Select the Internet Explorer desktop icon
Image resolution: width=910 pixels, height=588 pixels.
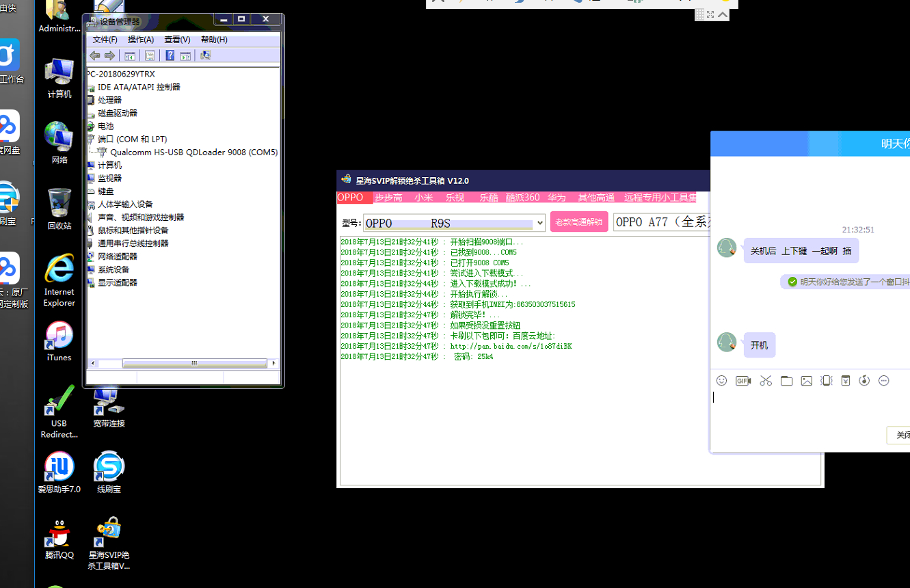coord(59,281)
